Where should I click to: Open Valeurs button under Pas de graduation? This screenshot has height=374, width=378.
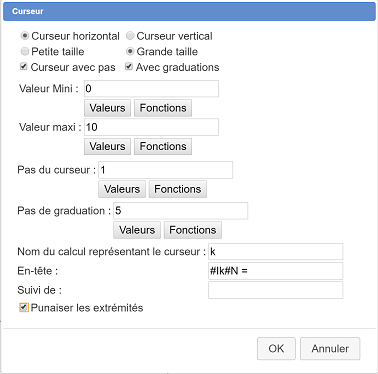[x=137, y=230]
